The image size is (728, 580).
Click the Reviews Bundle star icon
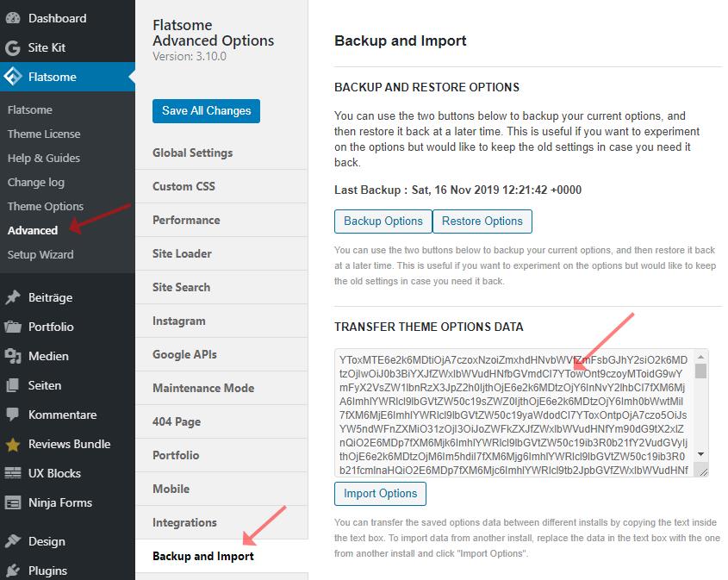13,445
